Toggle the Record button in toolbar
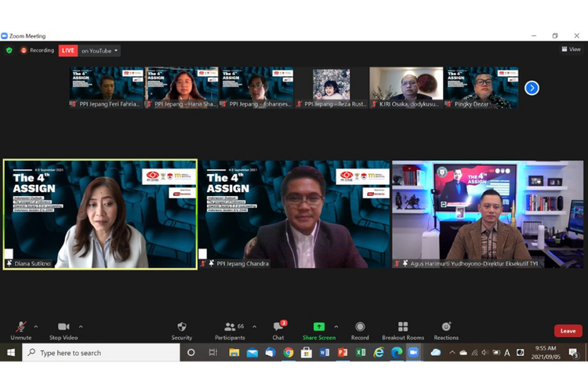588x392 pixels. point(360,327)
